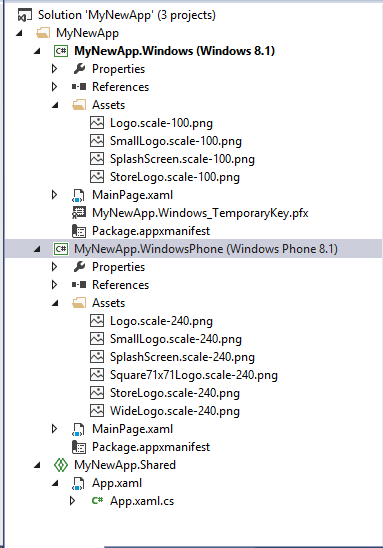
Task: Select SplashScreen.scale-100.png file
Action: click(x=182, y=159)
